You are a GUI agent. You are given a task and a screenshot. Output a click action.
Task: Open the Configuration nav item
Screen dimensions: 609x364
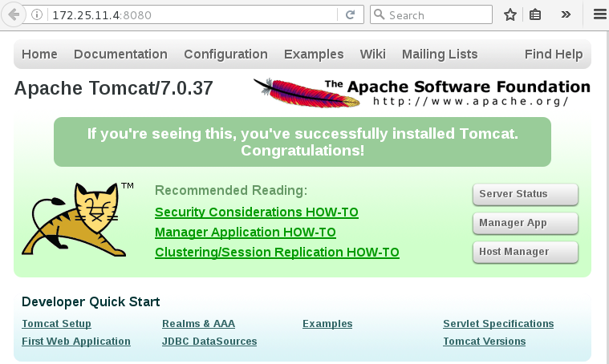(x=226, y=55)
